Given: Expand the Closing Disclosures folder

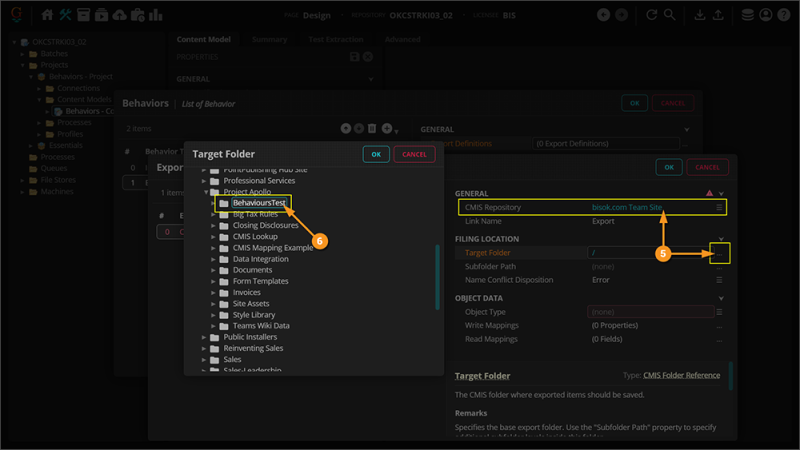Looking at the screenshot, I should (x=213, y=225).
